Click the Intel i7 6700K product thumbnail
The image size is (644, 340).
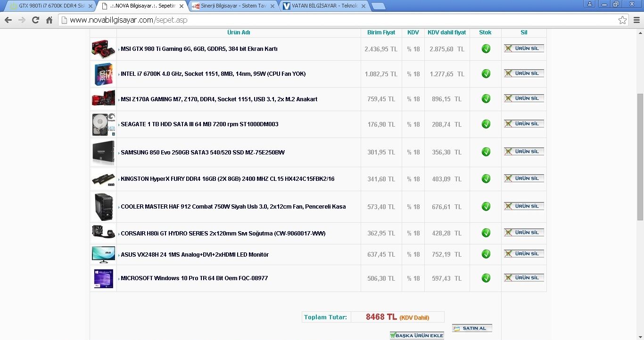coord(103,74)
